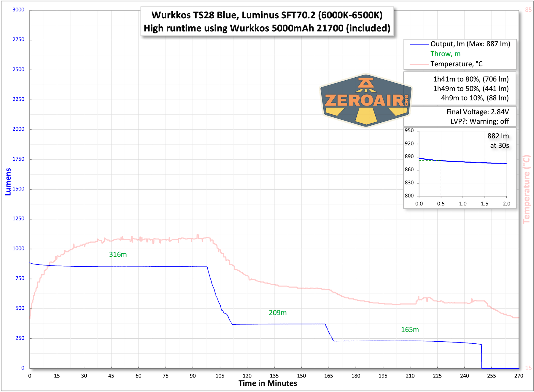Click the inset chart 920 axis label
The image size is (534, 392).
(409, 144)
